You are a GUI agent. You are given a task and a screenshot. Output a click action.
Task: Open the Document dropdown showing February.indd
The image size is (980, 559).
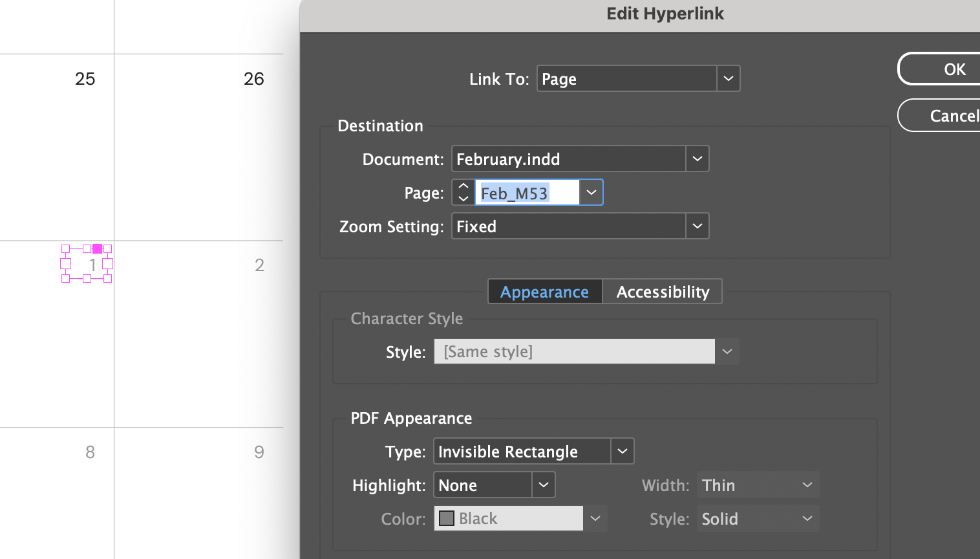[x=697, y=159]
